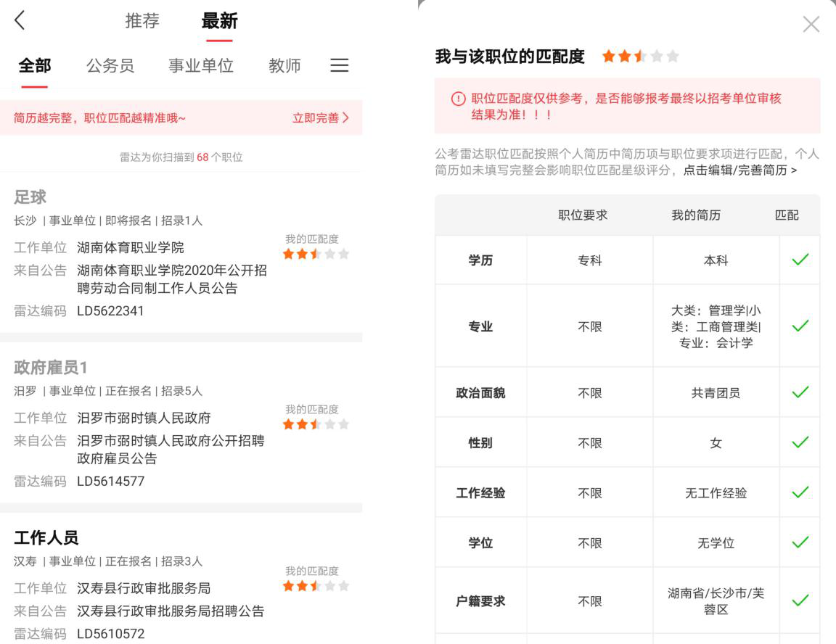Click the chevron arrow beside 立即完善
The width and height of the screenshot is (836, 644).
pyautogui.click(x=345, y=117)
